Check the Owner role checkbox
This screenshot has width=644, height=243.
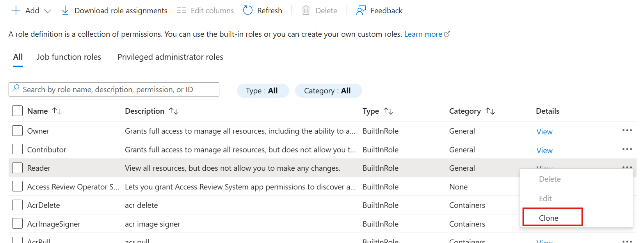[x=17, y=131]
